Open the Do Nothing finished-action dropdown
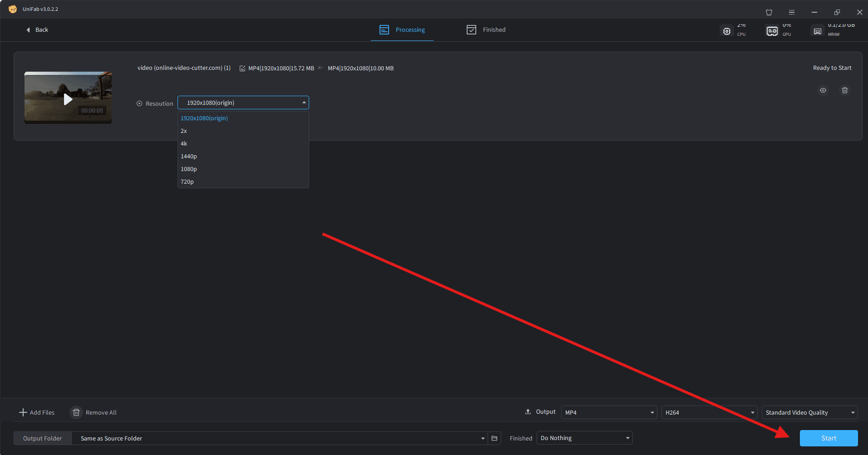The height and width of the screenshot is (455, 868). 584,438
